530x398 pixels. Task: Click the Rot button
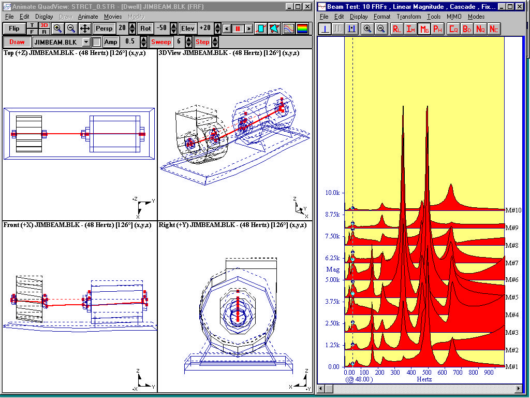pyautogui.click(x=146, y=29)
